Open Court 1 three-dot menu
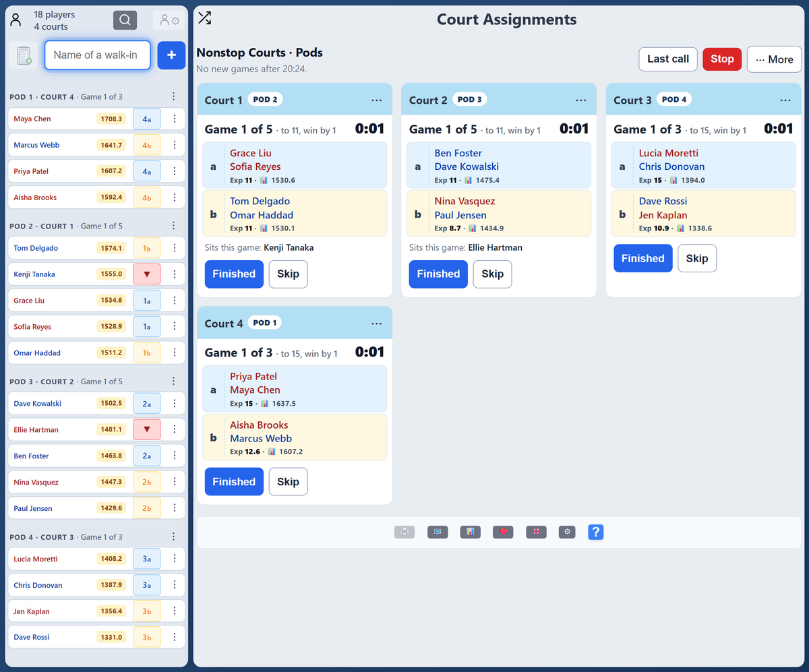The height and width of the screenshot is (672, 809). tap(376, 100)
